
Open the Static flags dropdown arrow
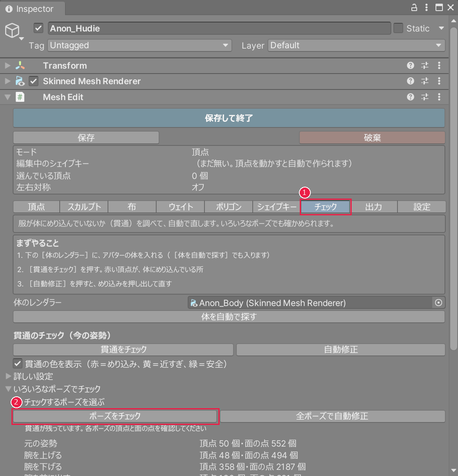point(441,28)
